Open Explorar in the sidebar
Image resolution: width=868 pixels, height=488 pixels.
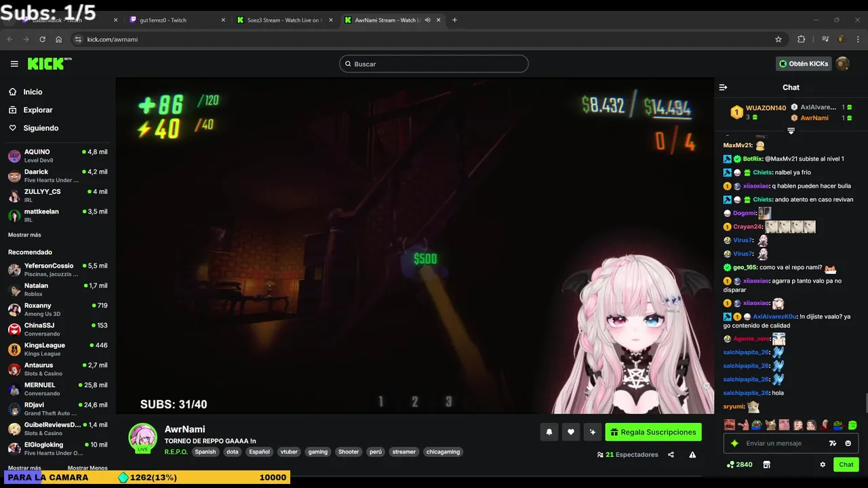point(37,110)
